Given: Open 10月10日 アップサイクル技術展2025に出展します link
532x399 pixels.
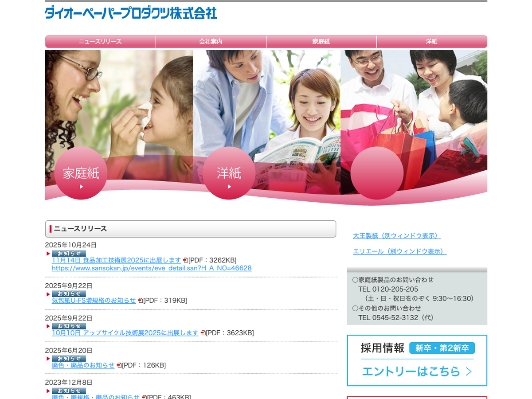Looking at the screenshot, I should point(125,333).
